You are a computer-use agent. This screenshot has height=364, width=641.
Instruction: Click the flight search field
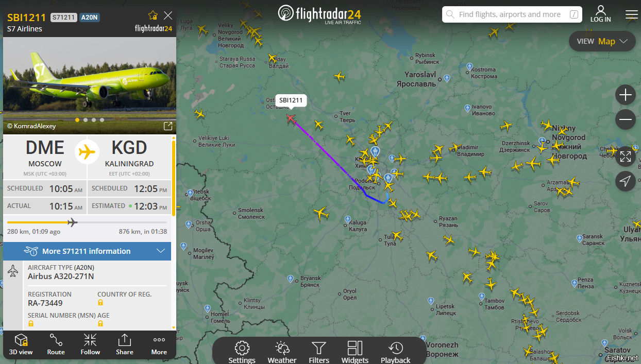(512, 14)
